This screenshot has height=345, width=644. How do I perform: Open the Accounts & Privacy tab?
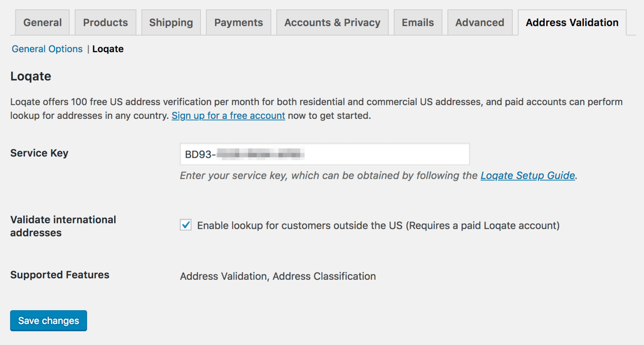click(332, 22)
